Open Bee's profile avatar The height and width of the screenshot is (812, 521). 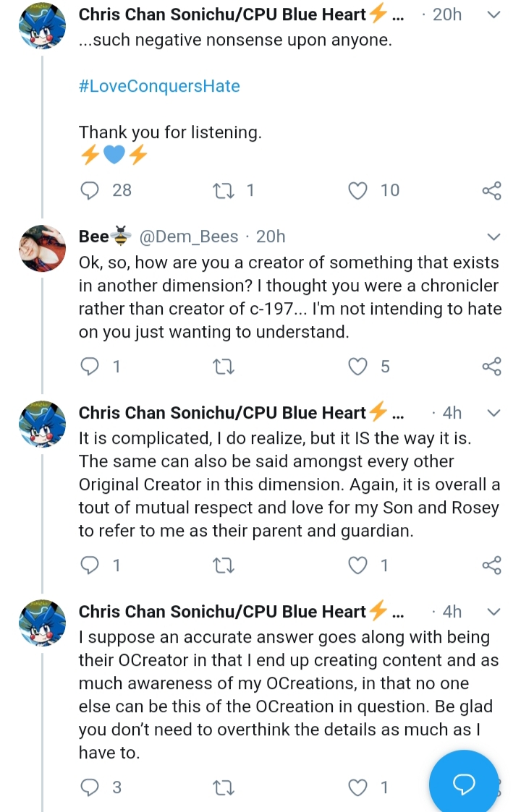tap(43, 248)
